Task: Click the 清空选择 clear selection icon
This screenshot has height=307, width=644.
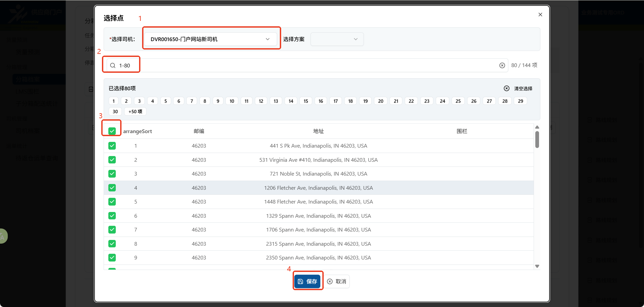Action: pos(506,88)
